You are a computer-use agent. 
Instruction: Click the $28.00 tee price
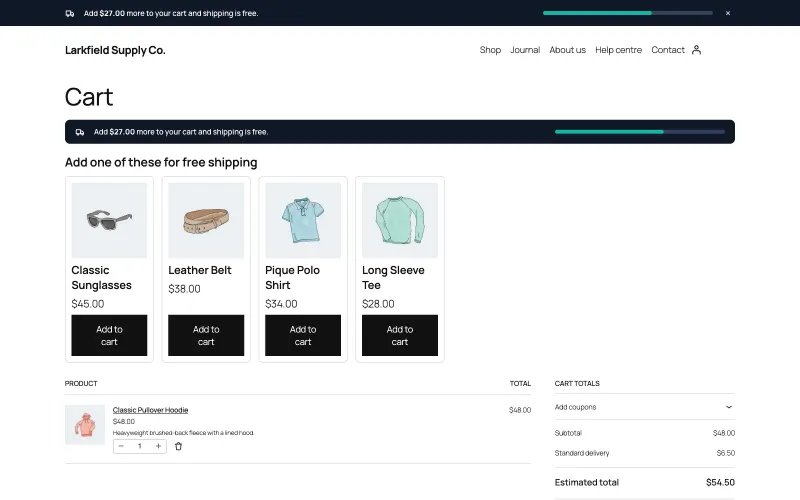click(x=378, y=304)
